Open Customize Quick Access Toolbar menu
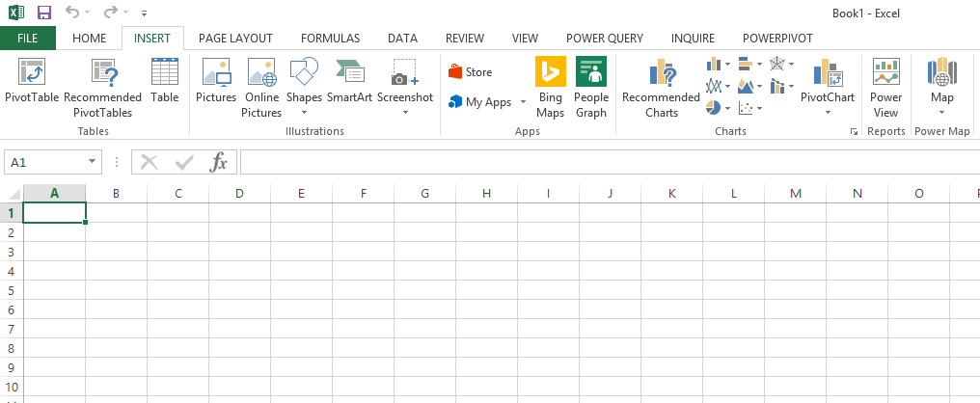980x403 pixels. click(145, 13)
